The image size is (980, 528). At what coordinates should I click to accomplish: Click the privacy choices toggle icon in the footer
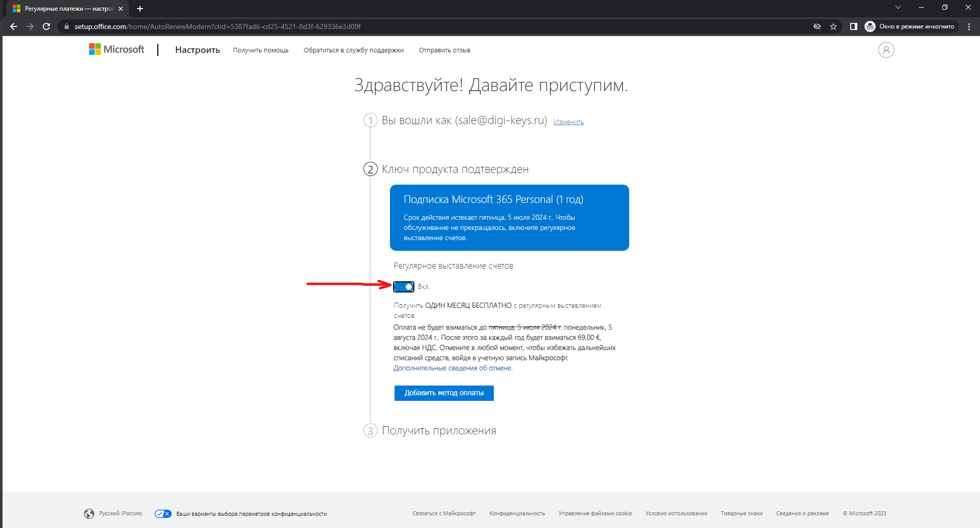point(163,514)
